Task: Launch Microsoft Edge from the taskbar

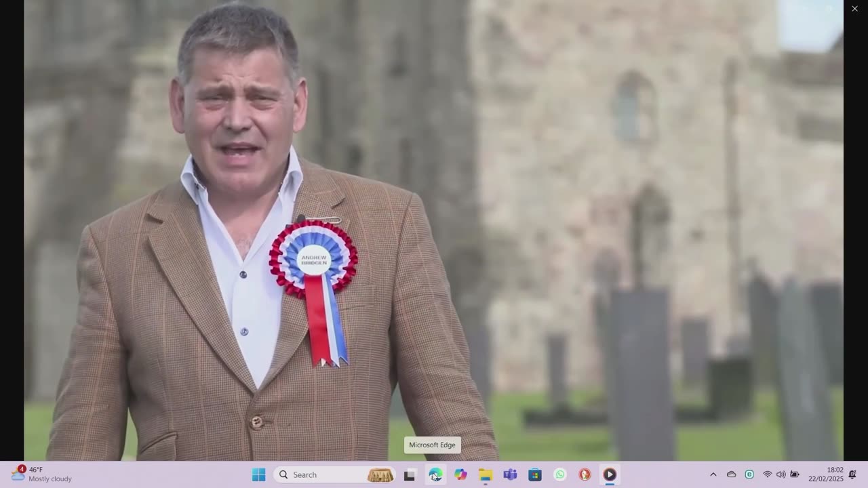Action: 435,474
